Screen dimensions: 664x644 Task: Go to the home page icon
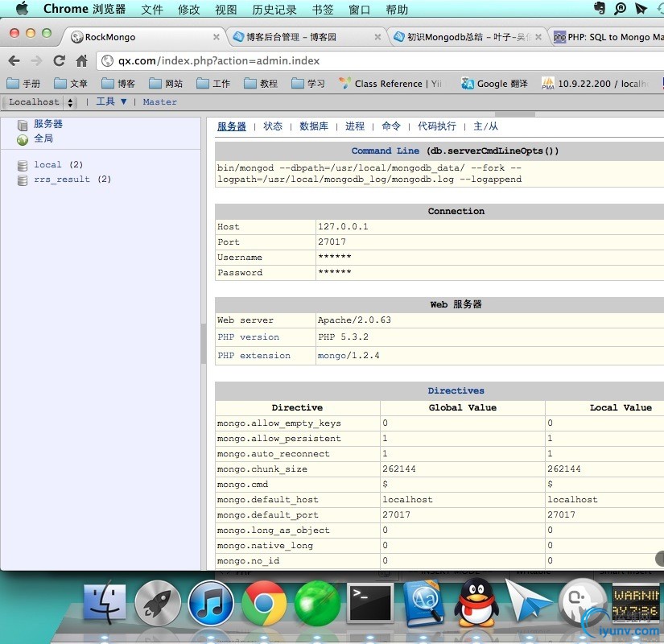point(82,61)
